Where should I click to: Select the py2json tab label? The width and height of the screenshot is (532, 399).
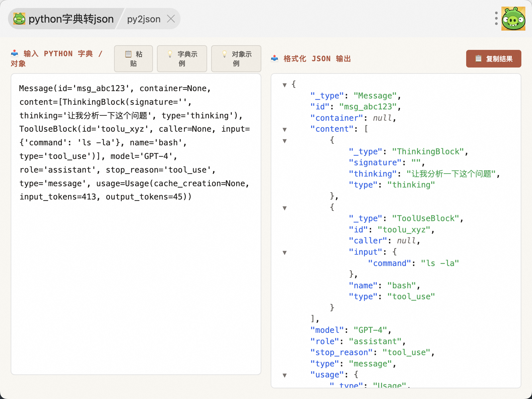144,19
